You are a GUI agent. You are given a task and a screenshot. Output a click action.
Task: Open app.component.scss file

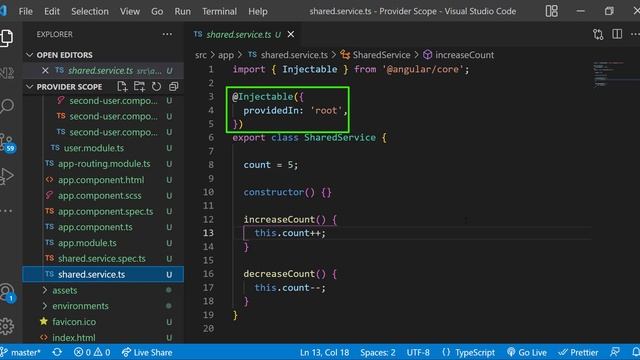99,196
